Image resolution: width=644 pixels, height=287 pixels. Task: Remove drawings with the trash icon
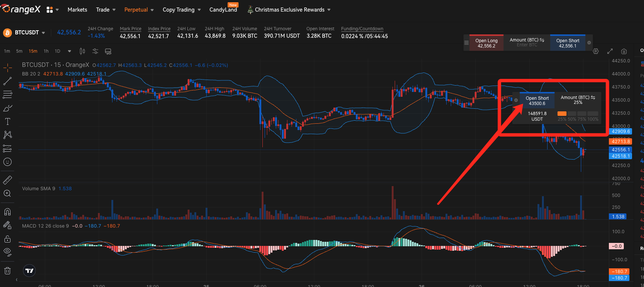7,271
